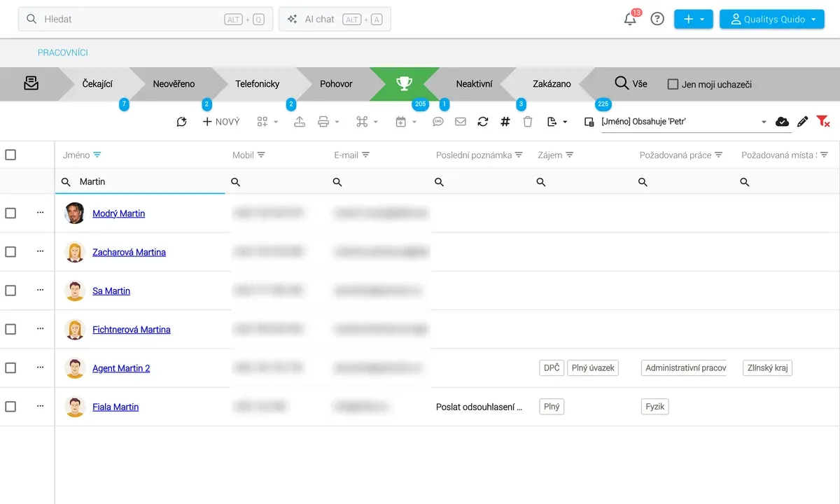Clear filters with the red funnel icon
Screen dimensions: 840x504
click(x=823, y=122)
